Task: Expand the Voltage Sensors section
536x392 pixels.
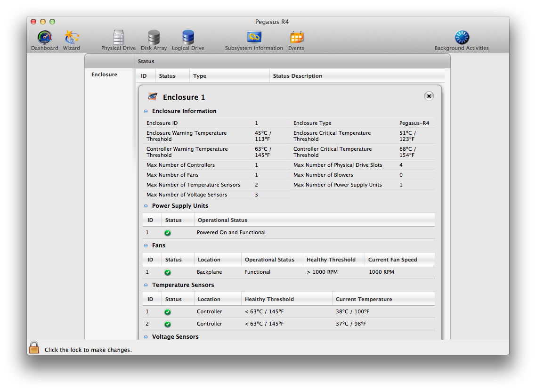Action: 146,337
